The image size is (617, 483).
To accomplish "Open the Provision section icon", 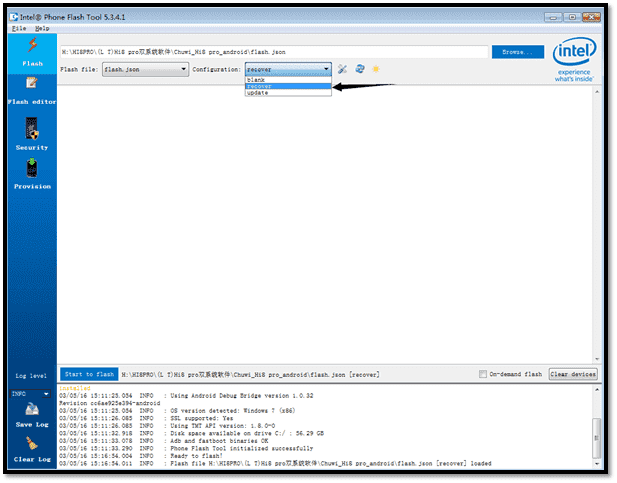I will [x=32, y=168].
